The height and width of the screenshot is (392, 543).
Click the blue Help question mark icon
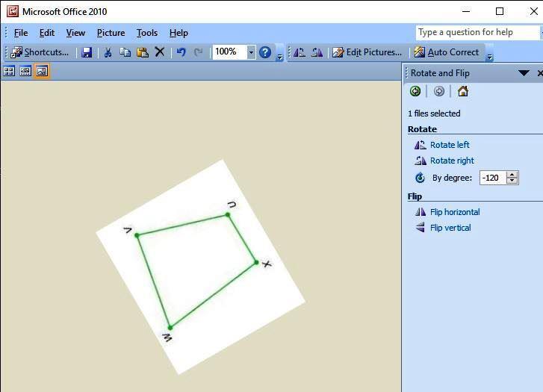[x=265, y=52]
